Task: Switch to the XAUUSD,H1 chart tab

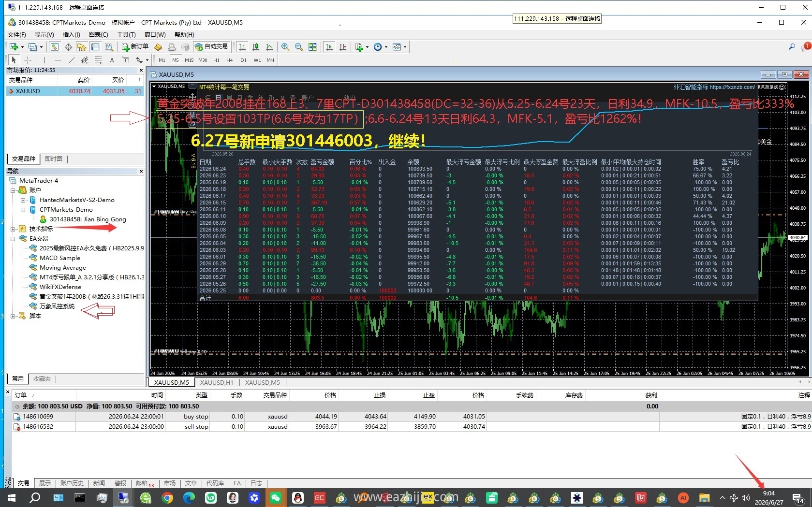Action: [x=217, y=382]
